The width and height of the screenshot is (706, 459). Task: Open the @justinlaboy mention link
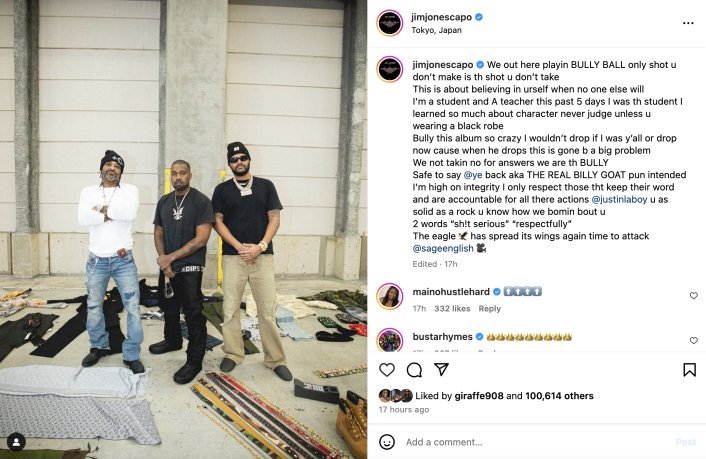(619, 199)
